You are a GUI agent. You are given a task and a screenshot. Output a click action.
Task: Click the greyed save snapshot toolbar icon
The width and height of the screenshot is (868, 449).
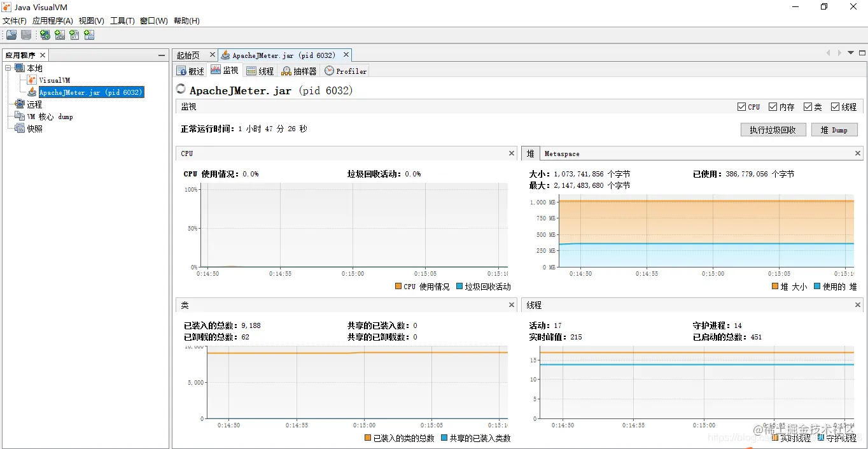pyautogui.click(x=26, y=35)
